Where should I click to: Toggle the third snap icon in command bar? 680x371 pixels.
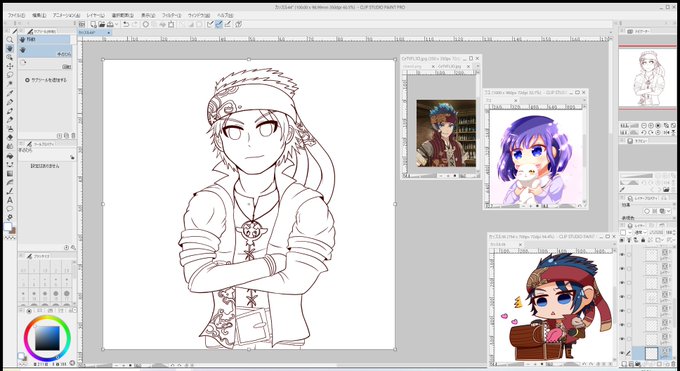(228, 25)
